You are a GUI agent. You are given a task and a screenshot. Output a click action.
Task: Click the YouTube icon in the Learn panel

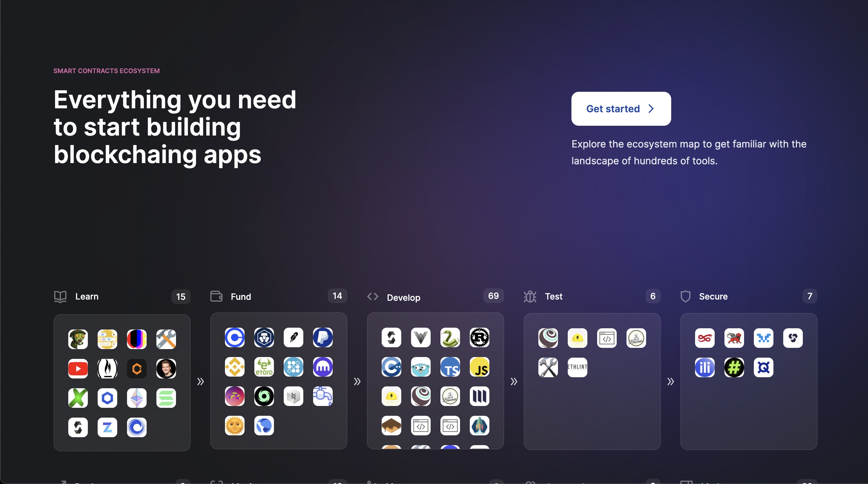(78, 369)
